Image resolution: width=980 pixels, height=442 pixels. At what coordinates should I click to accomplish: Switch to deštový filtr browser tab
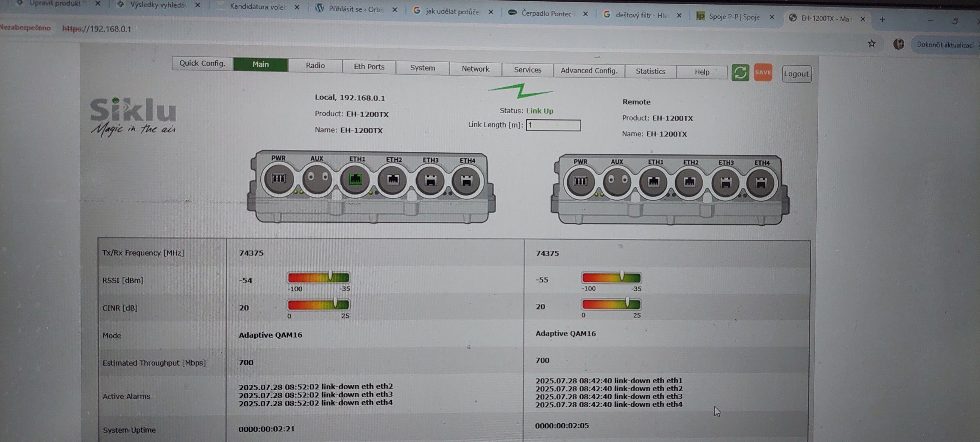click(x=642, y=15)
